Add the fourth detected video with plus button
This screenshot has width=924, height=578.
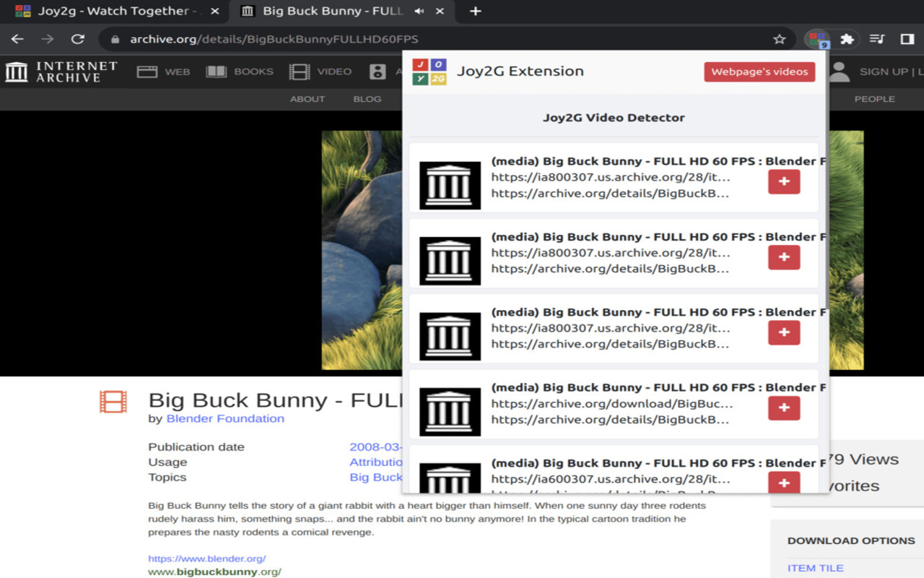coord(784,408)
